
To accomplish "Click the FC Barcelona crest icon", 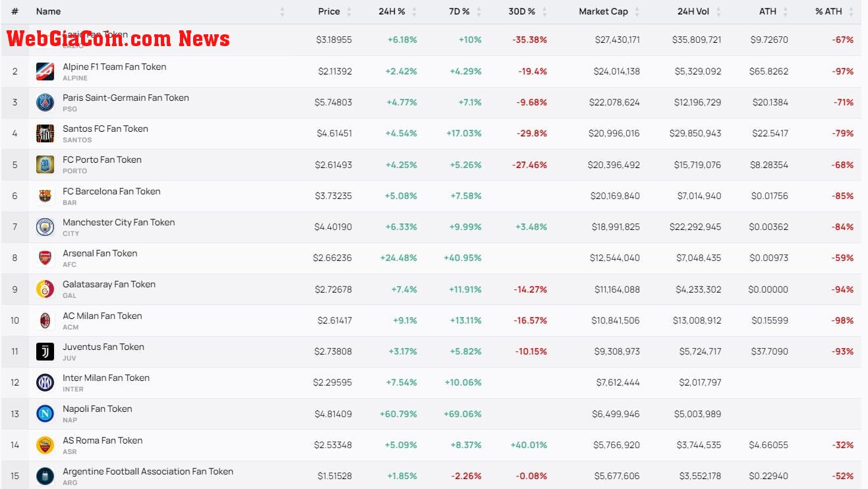I will point(45,196).
